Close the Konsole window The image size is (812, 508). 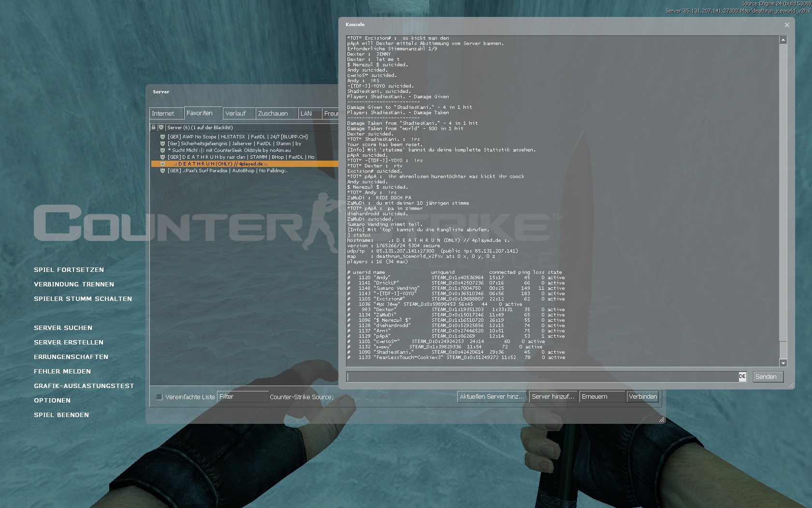pyautogui.click(x=787, y=25)
